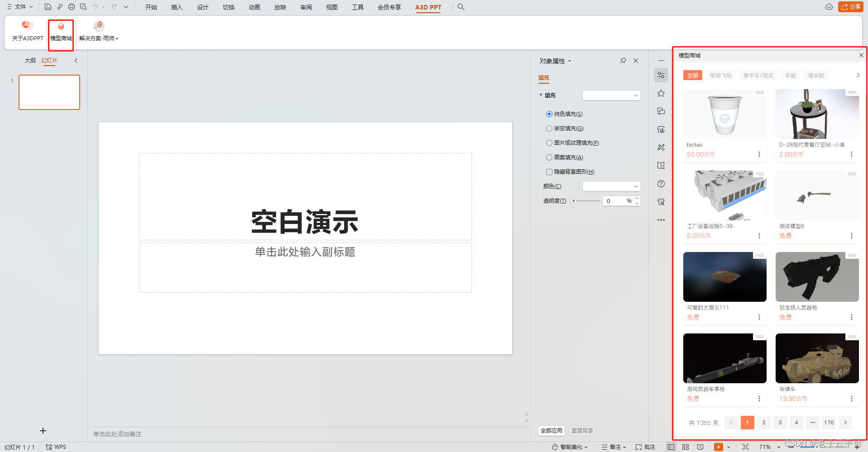Click the help question mark sidebar icon
868x452 pixels.
(x=661, y=184)
